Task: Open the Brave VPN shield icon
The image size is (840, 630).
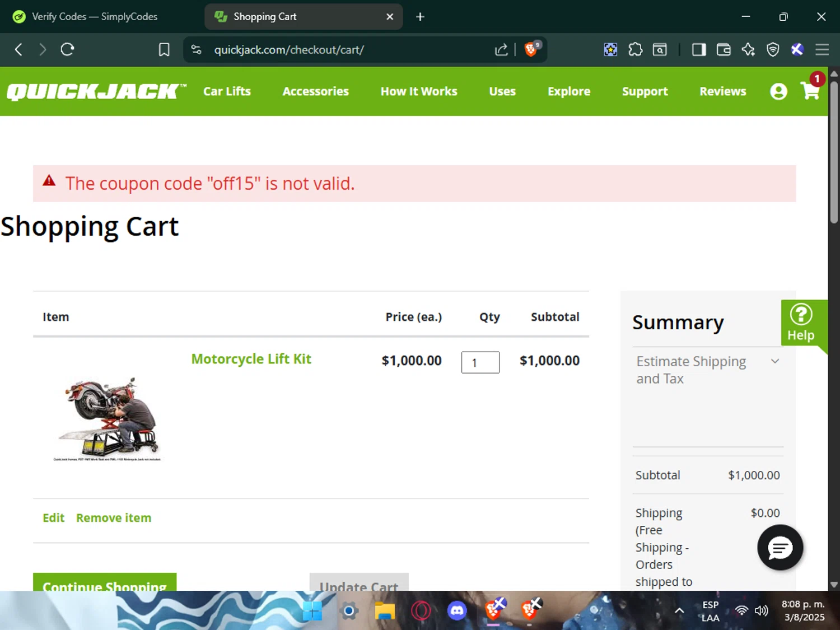Action: tap(773, 50)
